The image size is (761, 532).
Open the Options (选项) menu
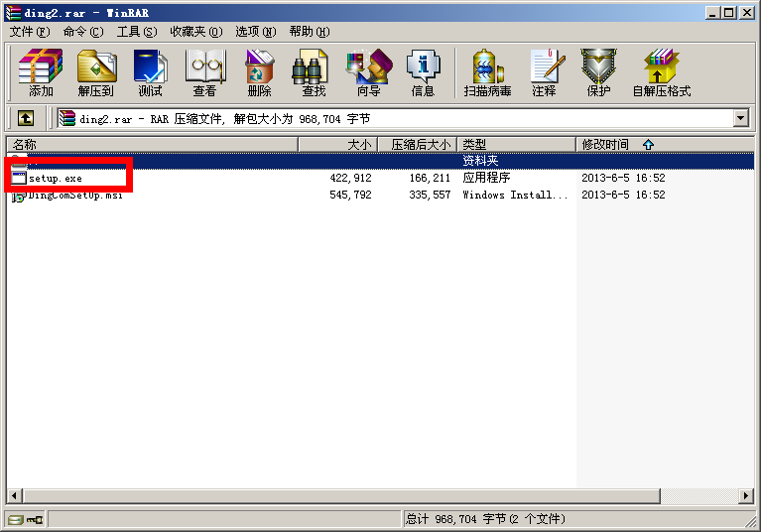click(256, 32)
